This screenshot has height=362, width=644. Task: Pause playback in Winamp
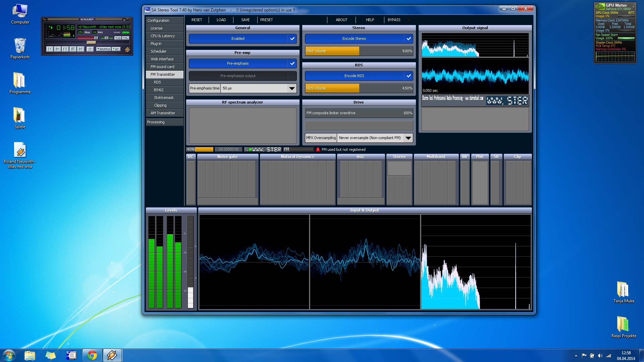(x=65, y=49)
